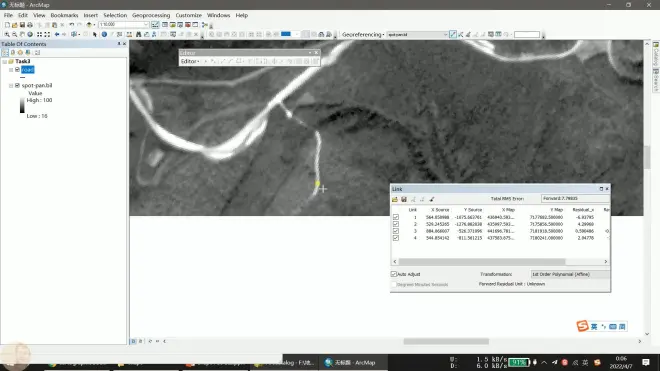The image size is (660, 371).
Task: Print the map using the toolbar icon
Action: (30, 25)
